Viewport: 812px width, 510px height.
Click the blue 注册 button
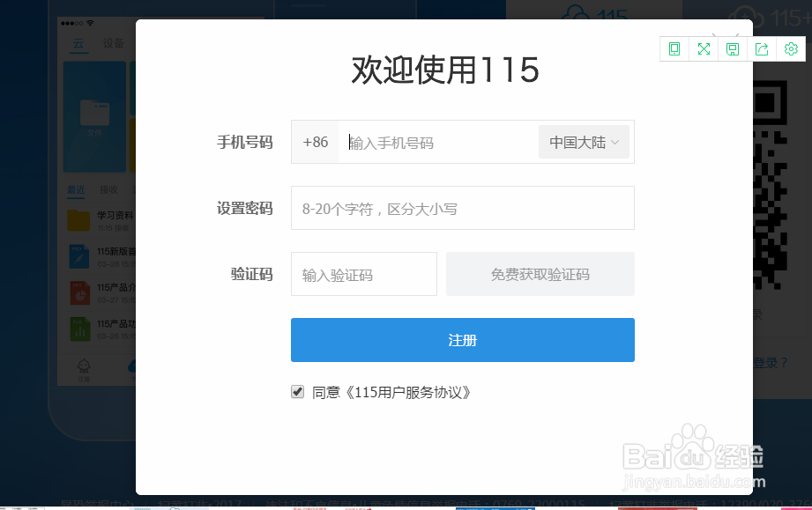pyautogui.click(x=463, y=340)
